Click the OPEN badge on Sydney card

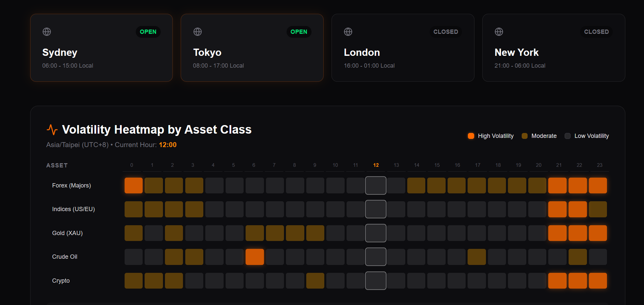click(x=148, y=32)
